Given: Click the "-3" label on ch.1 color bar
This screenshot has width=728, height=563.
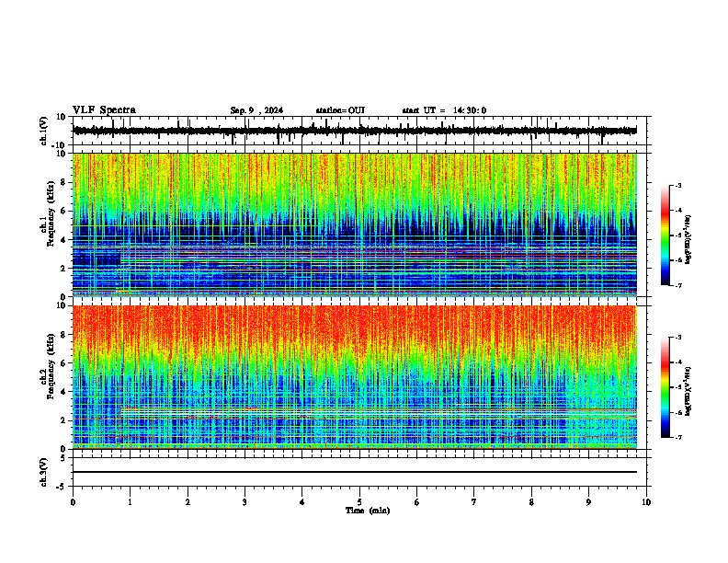Looking at the screenshot, I should tap(678, 185).
